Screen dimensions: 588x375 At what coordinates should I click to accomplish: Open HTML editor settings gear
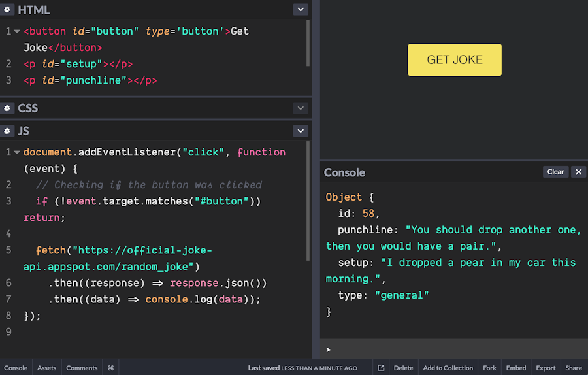pos(8,10)
